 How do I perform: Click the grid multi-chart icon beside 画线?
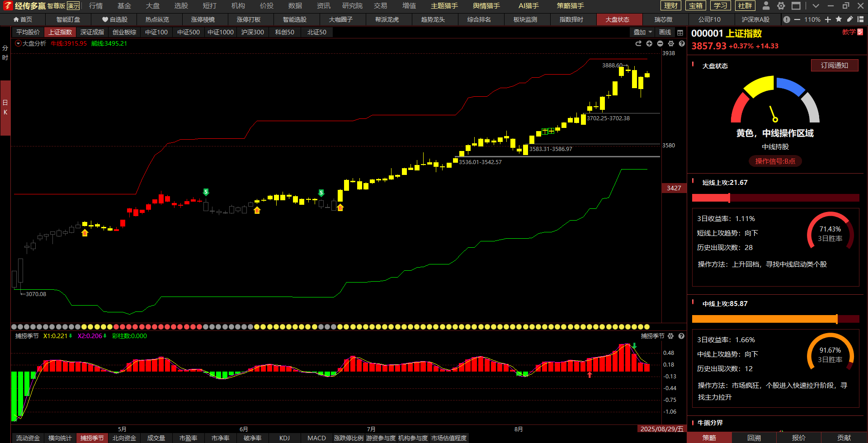[680, 33]
